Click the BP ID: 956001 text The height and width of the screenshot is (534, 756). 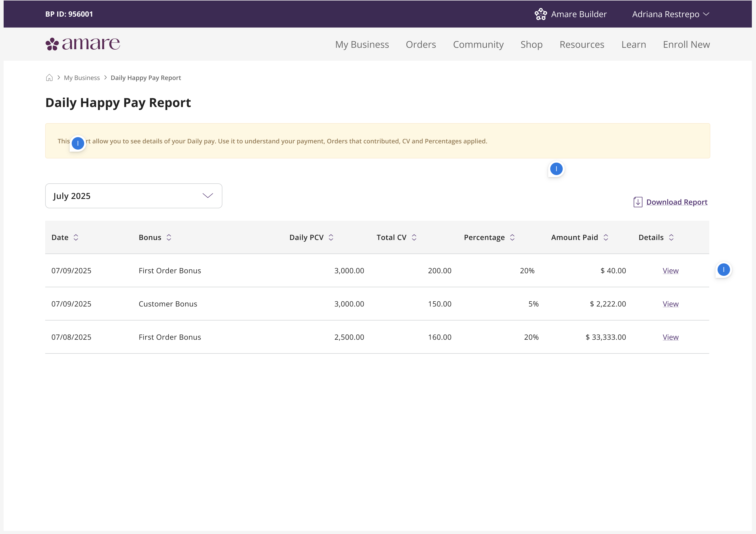point(69,14)
